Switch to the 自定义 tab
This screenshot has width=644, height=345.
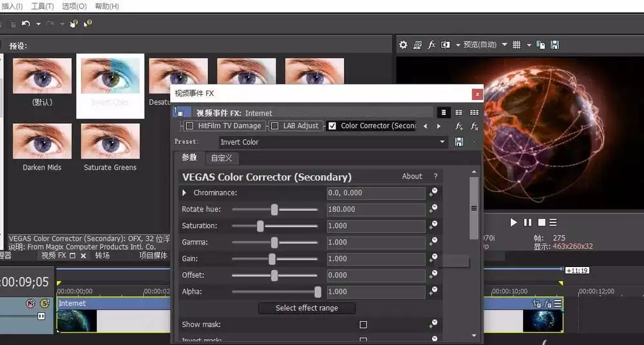pos(222,158)
